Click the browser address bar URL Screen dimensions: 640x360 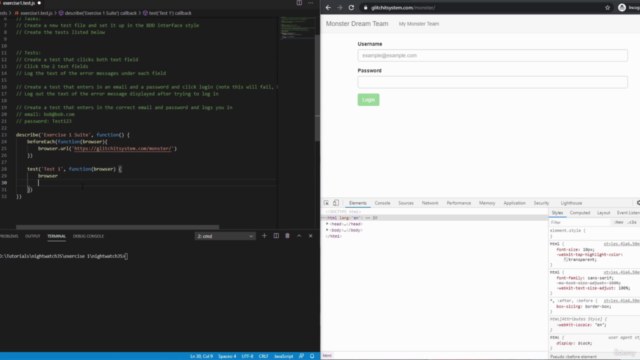403,8
